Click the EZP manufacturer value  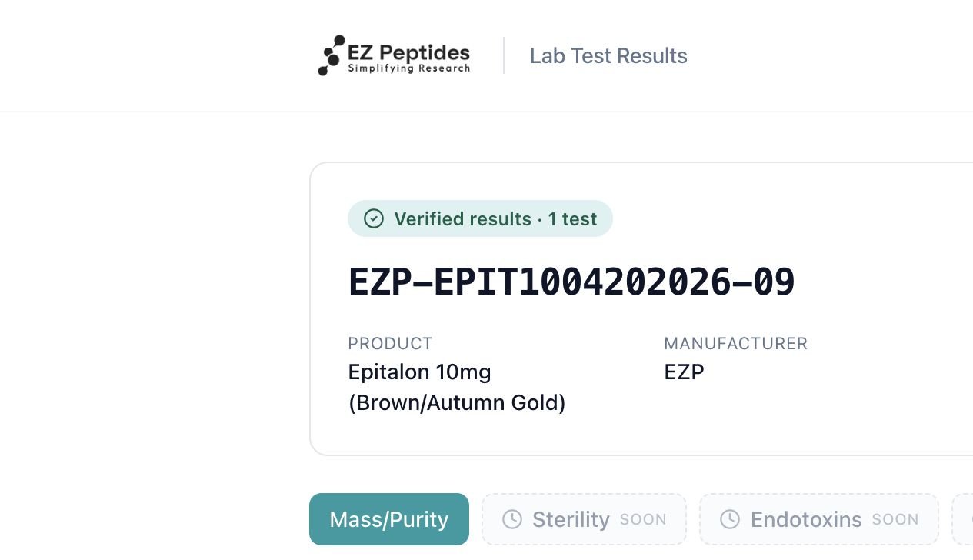[684, 372]
